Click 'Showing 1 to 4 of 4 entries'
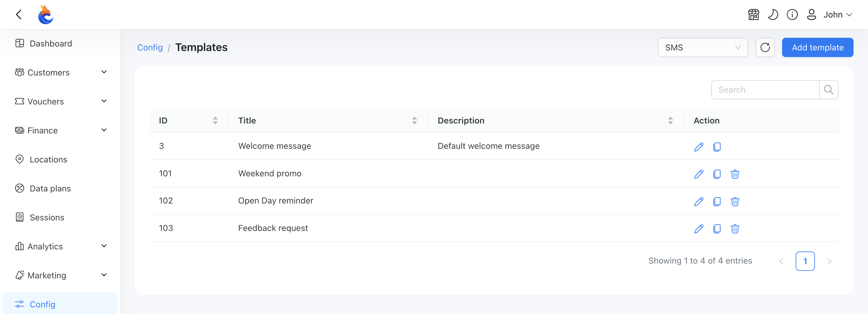This screenshot has width=868, height=314. point(700,261)
